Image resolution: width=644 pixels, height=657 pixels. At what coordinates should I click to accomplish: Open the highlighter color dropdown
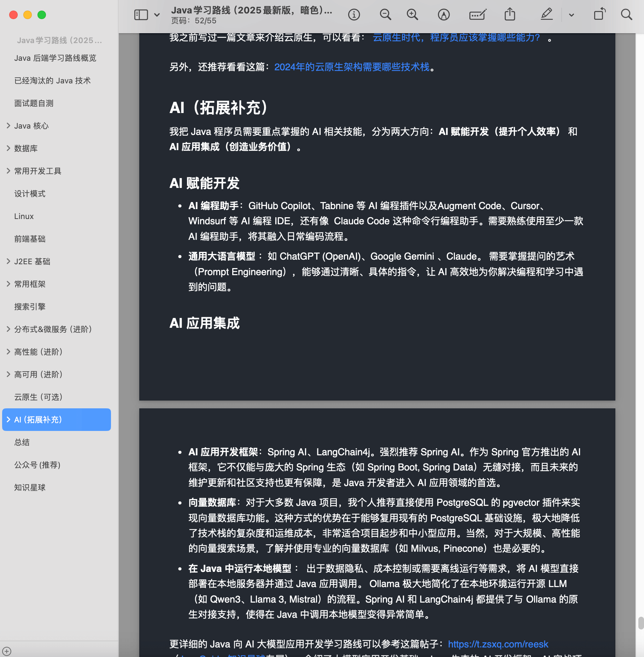point(570,14)
